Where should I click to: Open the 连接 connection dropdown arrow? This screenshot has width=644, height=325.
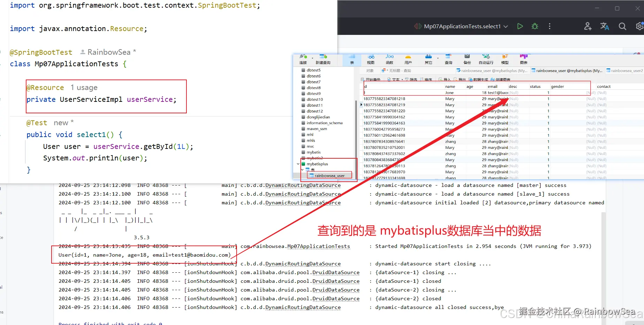312,58
